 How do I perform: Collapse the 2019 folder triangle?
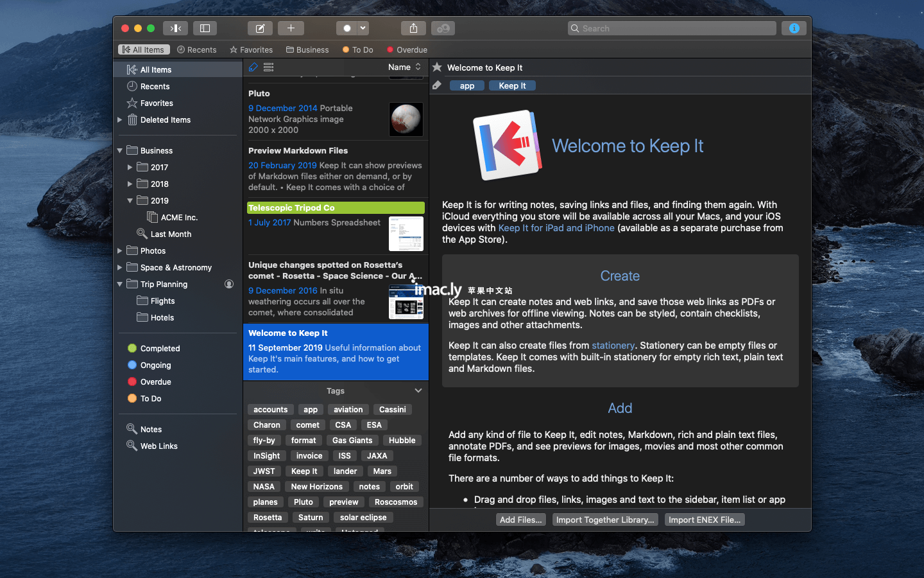[x=130, y=200]
